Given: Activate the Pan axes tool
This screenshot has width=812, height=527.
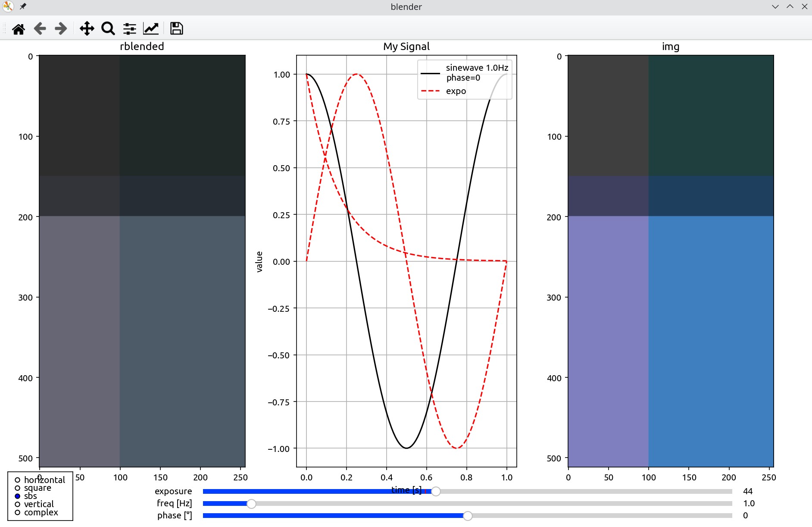Looking at the screenshot, I should pyautogui.click(x=87, y=29).
